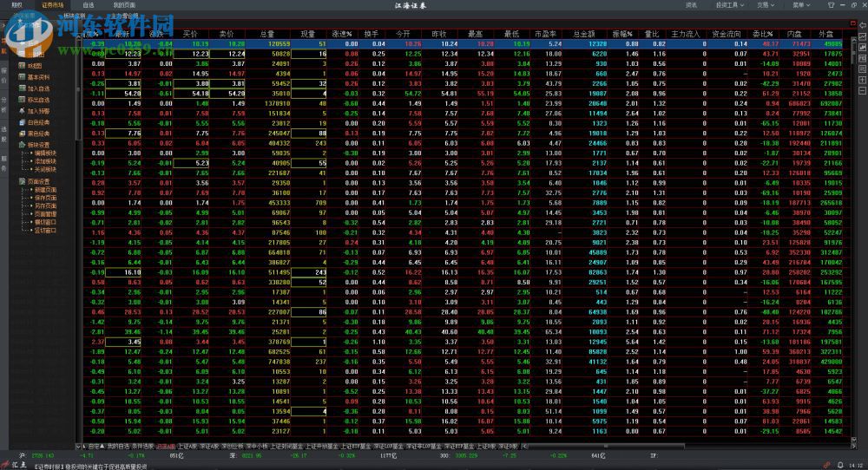Click the plus zoom icon on right toolbar
Viewport: 868px width, 470px height.
pyautogui.click(x=863, y=80)
